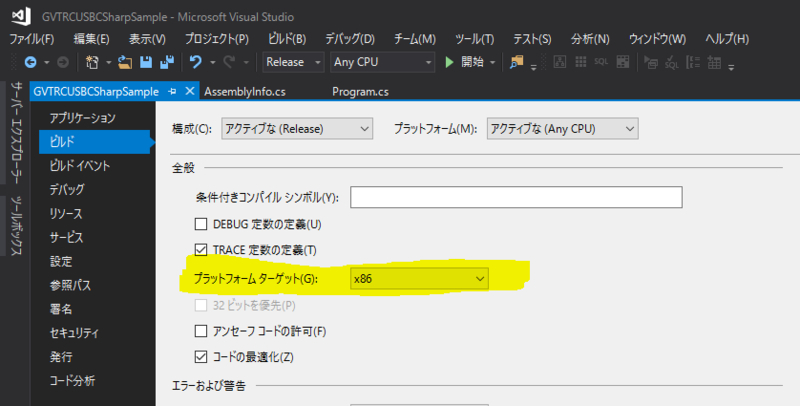Viewport: 800px width, 406px height.
Task: Click the grayed SQL toolbar icon
Action: point(601,62)
